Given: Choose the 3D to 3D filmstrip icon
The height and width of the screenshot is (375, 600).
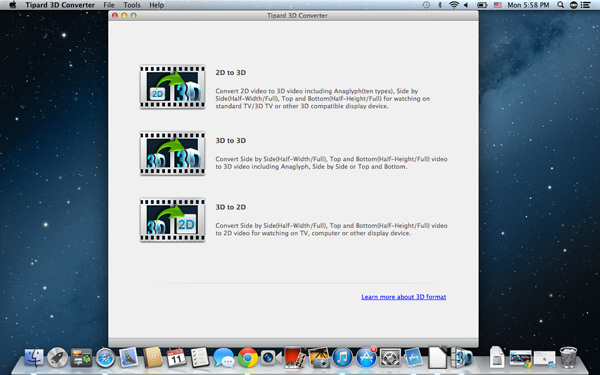Looking at the screenshot, I should point(172,153).
